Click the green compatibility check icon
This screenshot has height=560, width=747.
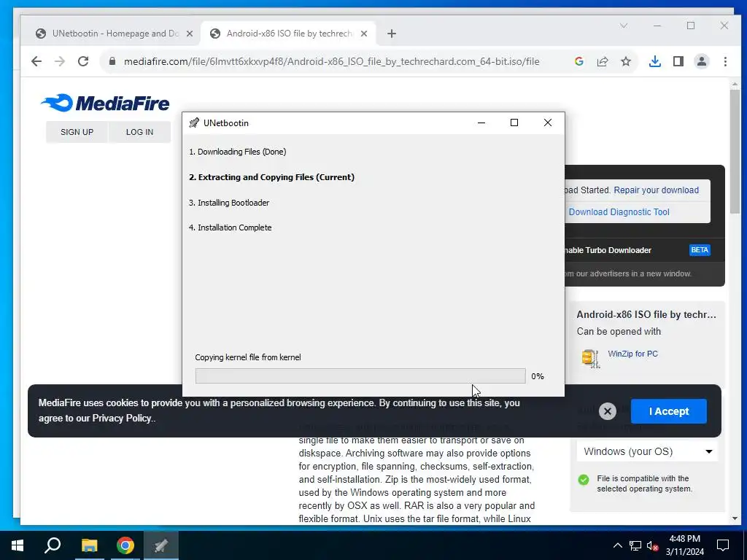(584, 480)
